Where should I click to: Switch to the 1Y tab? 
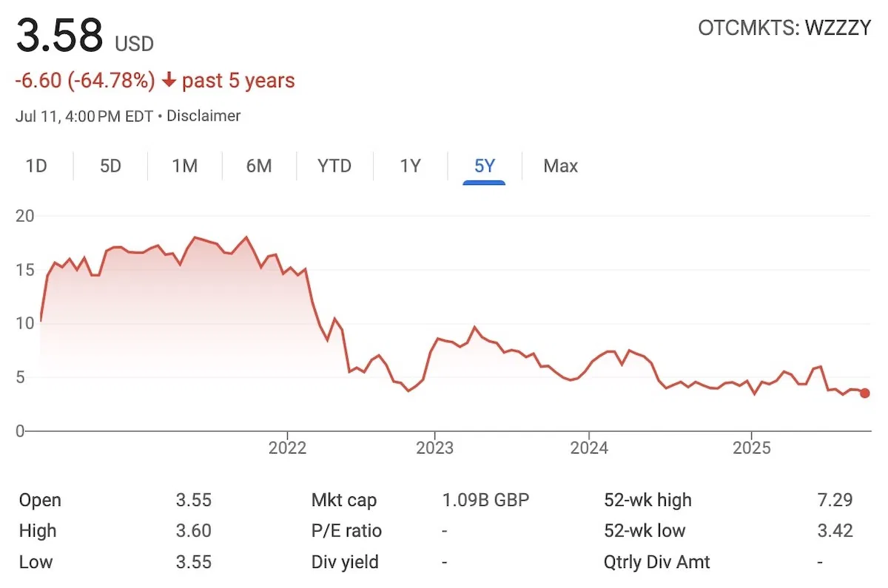[x=410, y=166]
